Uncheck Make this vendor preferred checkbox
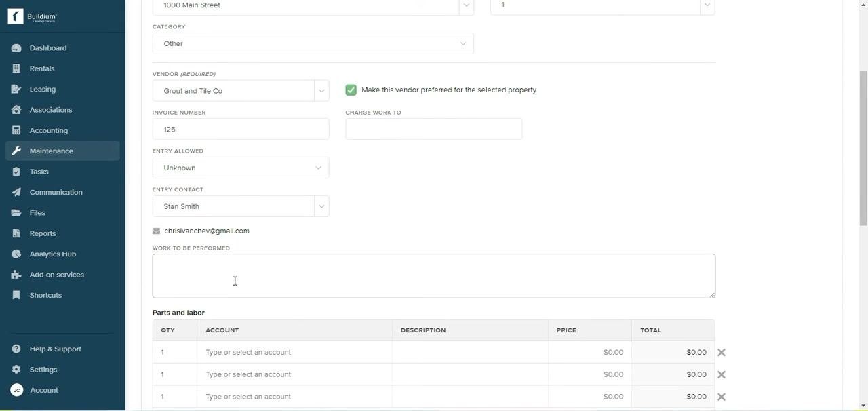 (x=351, y=90)
